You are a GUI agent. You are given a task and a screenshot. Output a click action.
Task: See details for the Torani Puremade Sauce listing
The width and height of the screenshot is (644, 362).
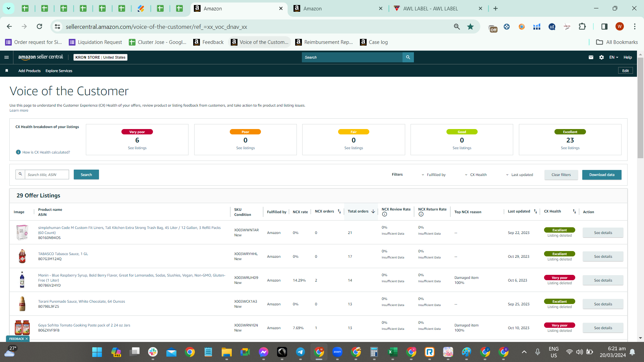(603, 304)
